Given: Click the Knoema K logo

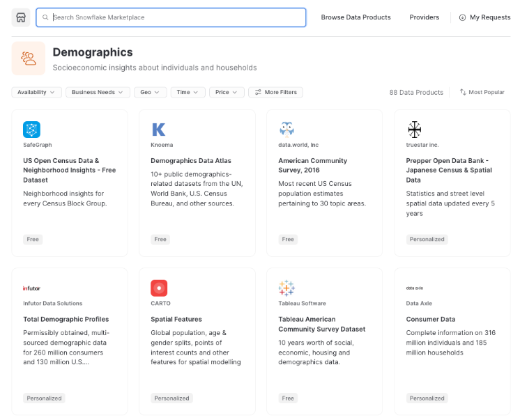Looking at the screenshot, I should coord(159,130).
